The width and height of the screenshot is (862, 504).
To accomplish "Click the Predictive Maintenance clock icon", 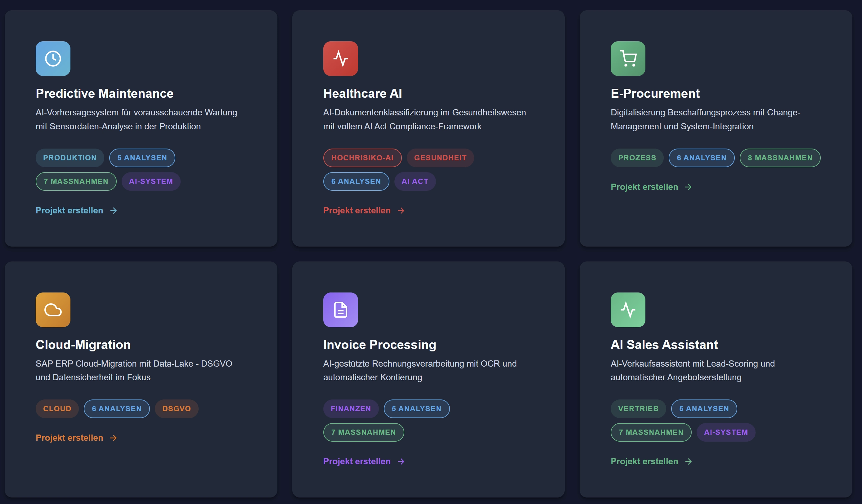I will click(x=53, y=59).
